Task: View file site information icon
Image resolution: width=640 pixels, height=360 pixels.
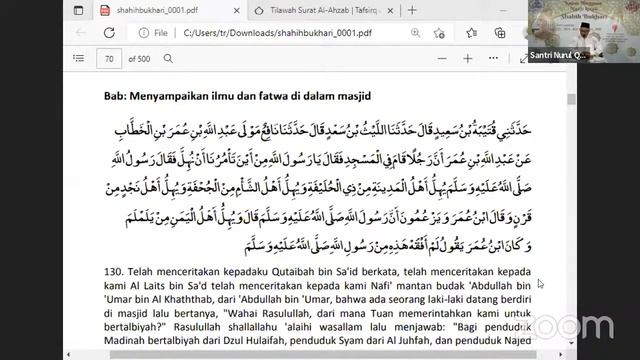Action: [x=144, y=33]
